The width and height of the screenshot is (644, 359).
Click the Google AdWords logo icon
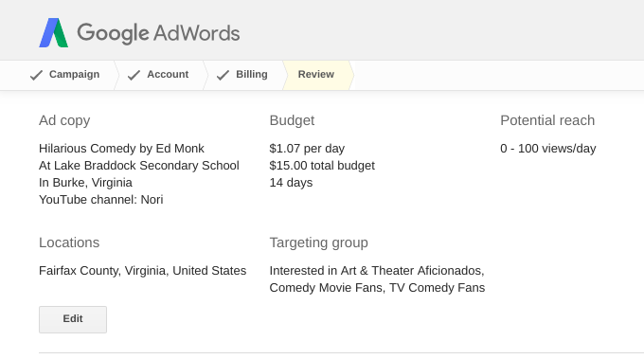coord(53,33)
